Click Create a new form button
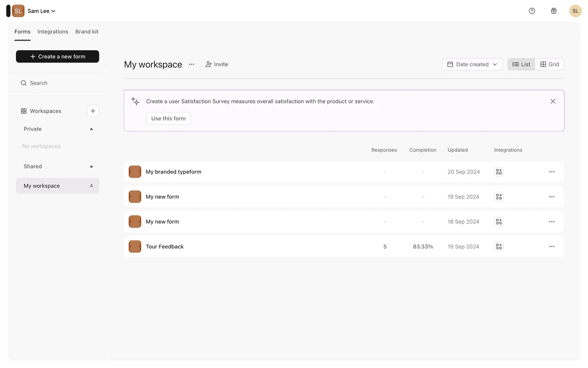Viewport: 588px width, 368px height. (58, 56)
